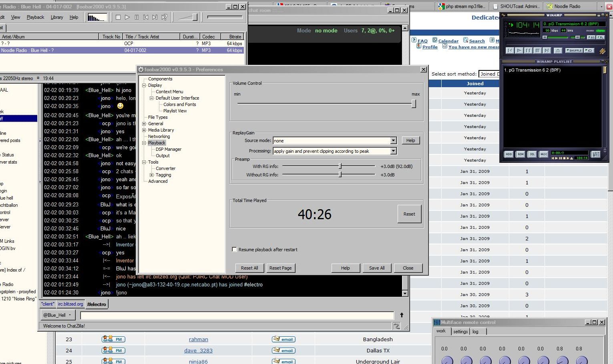This screenshot has width=613, height=364.
Task: Click the down arrow of ChatZilla's chat scrollbar
Action: tap(405, 294)
